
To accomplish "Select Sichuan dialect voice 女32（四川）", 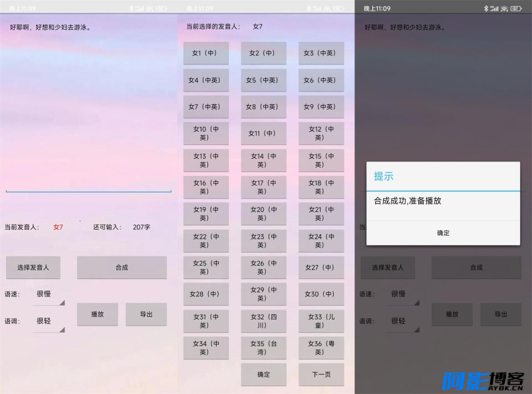I will click(263, 321).
